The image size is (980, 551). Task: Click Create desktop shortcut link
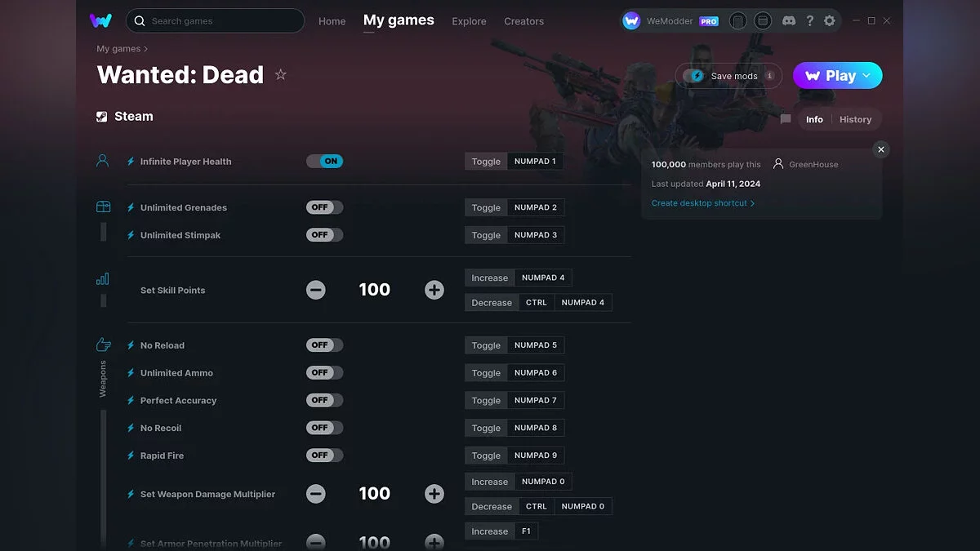point(703,203)
